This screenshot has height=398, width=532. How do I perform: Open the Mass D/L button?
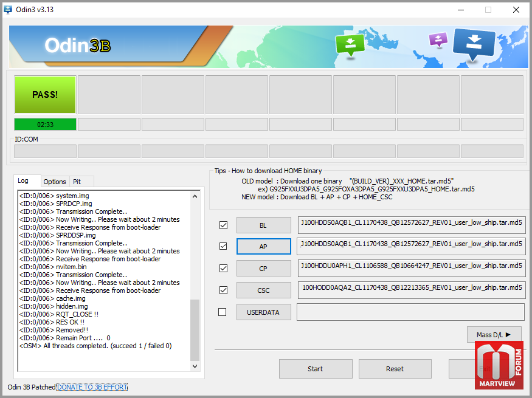coord(494,335)
